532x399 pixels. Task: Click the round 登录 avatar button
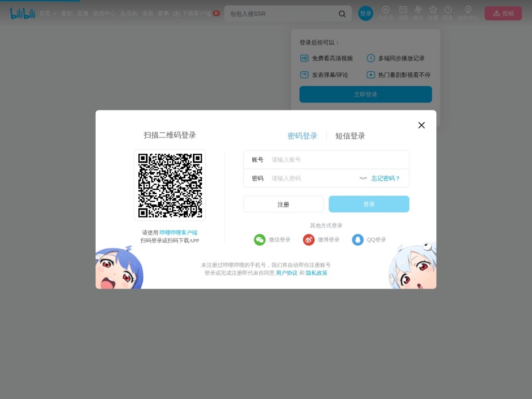click(366, 13)
